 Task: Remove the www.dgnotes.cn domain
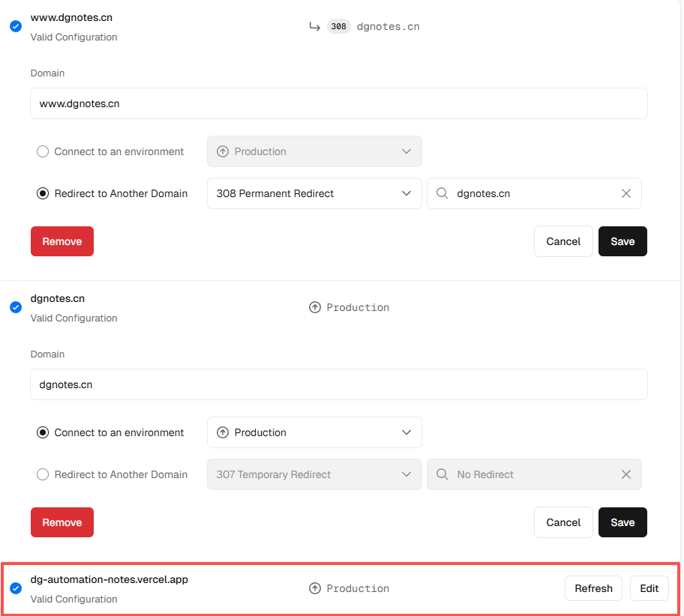[62, 241]
